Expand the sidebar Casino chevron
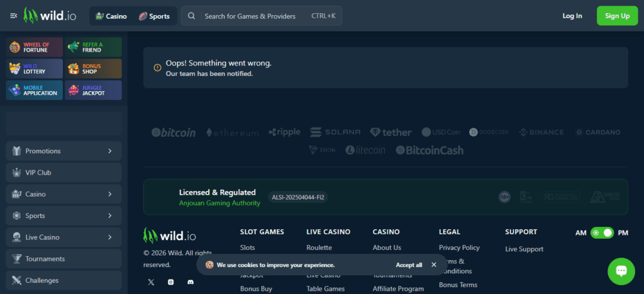This screenshot has width=644, height=294. click(109, 194)
